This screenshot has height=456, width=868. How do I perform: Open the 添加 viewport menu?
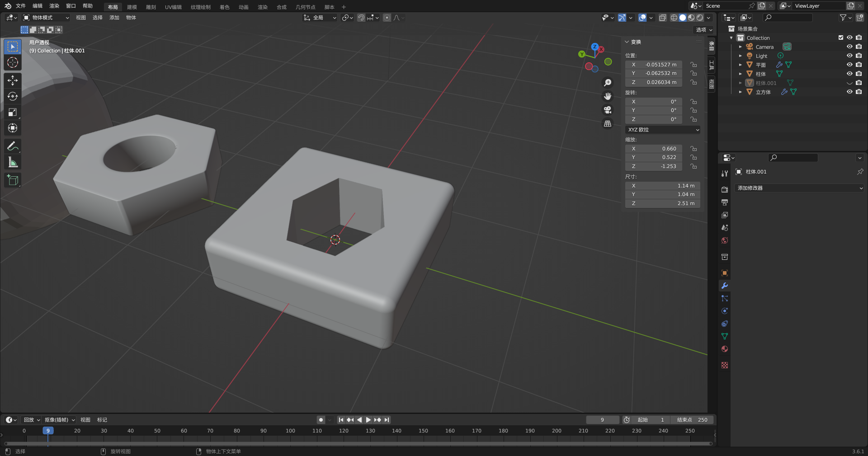(114, 18)
